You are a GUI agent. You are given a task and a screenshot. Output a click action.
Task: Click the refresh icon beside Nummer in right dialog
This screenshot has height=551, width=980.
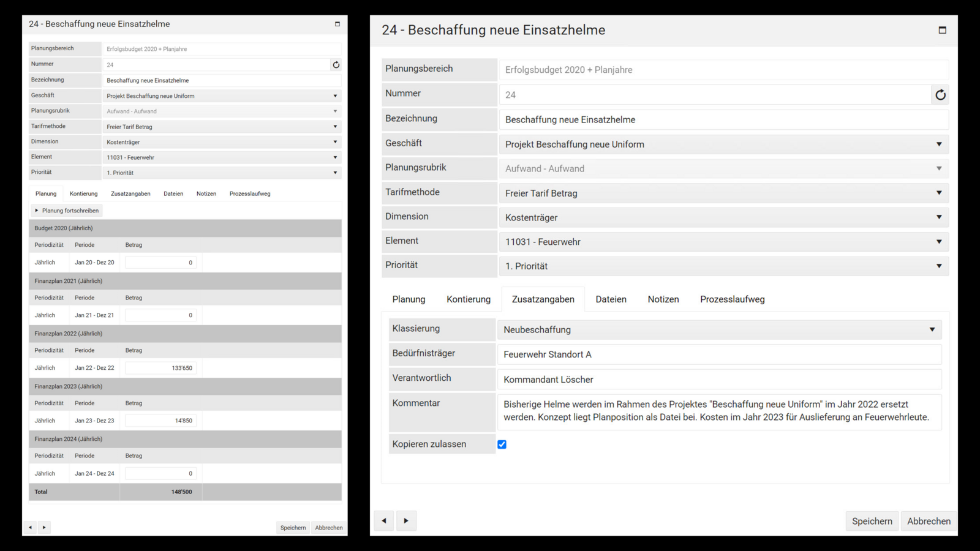[x=940, y=95]
